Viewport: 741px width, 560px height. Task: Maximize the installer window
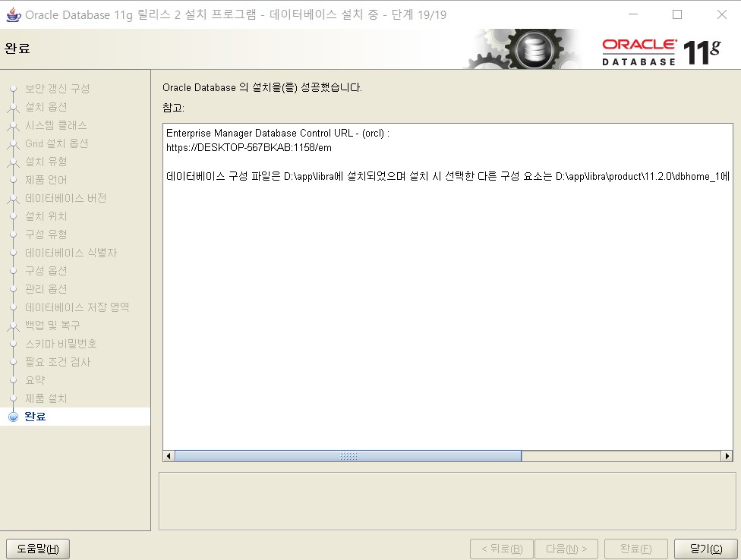[x=677, y=14]
